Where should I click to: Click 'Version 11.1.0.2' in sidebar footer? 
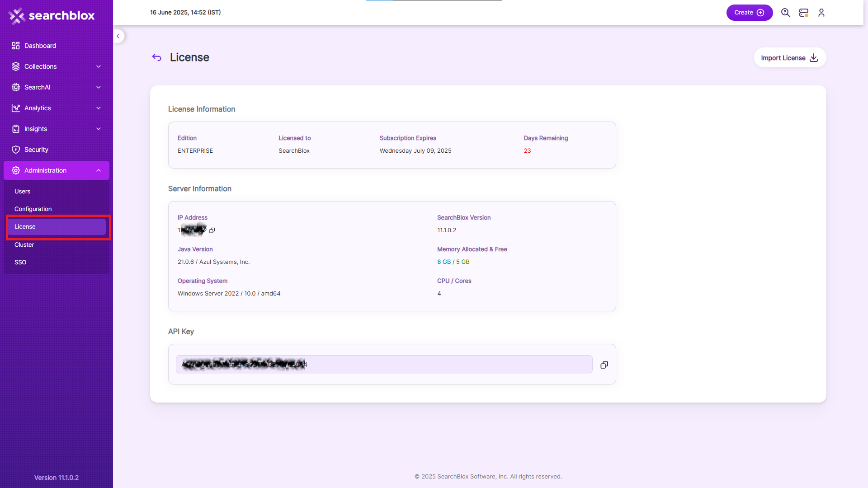pos(57,478)
